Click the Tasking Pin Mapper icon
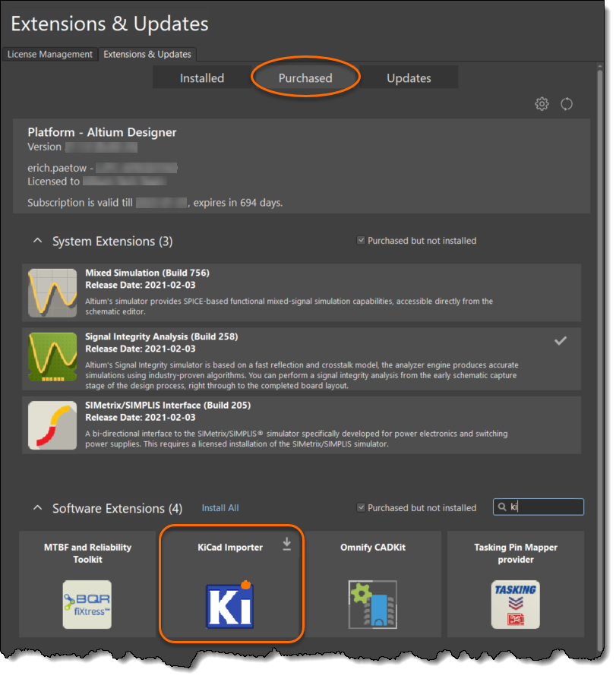 516,604
